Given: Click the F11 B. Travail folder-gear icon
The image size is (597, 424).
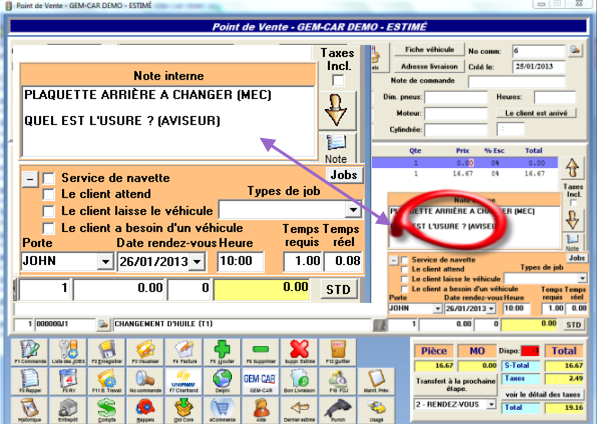Looking at the screenshot, I should 107,381.
